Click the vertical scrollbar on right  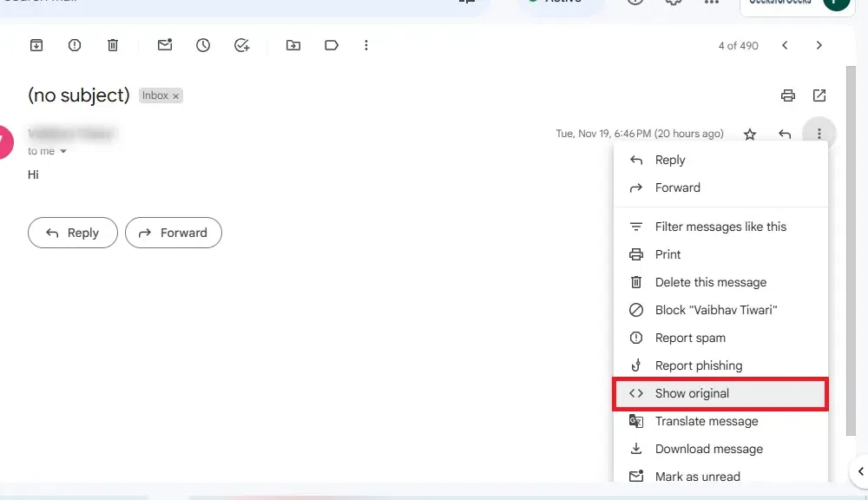click(x=851, y=251)
